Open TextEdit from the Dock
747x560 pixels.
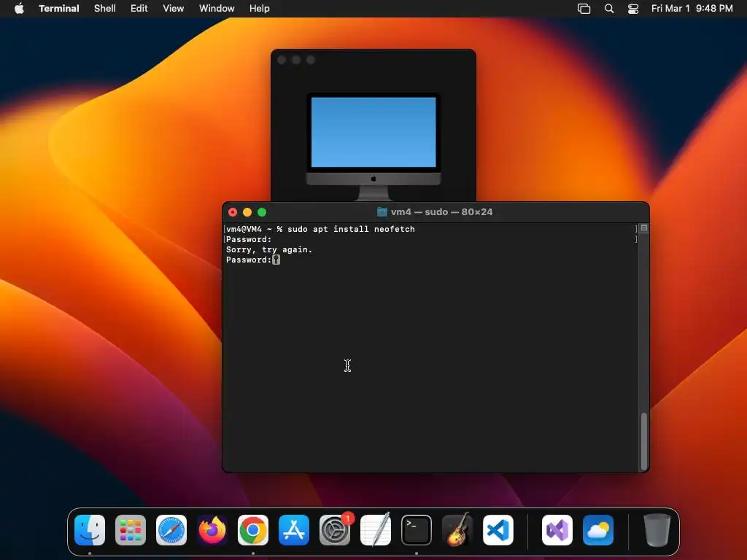pos(376,529)
